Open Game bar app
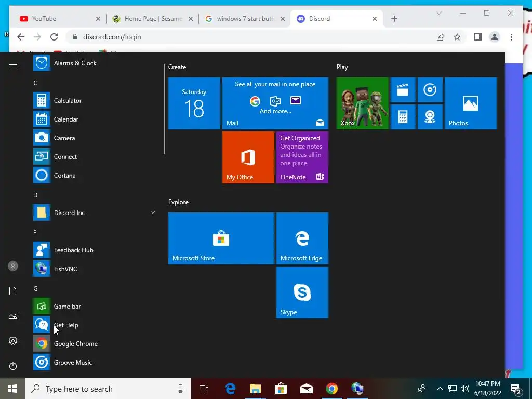The width and height of the screenshot is (532, 399). coord(95,306)
